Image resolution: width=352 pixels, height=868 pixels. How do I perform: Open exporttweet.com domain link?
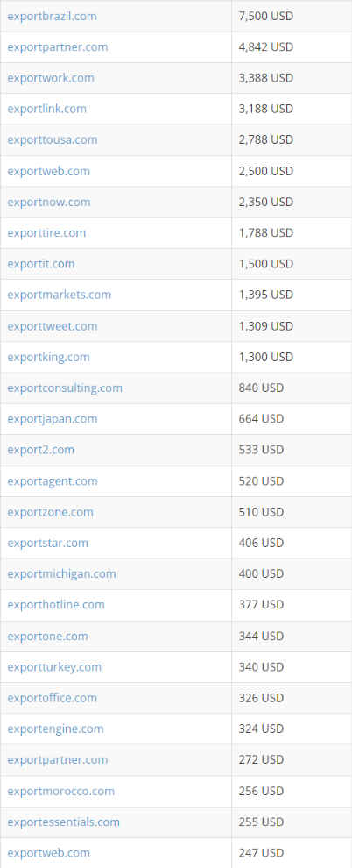pyautogui.click(x=53, y=326)
